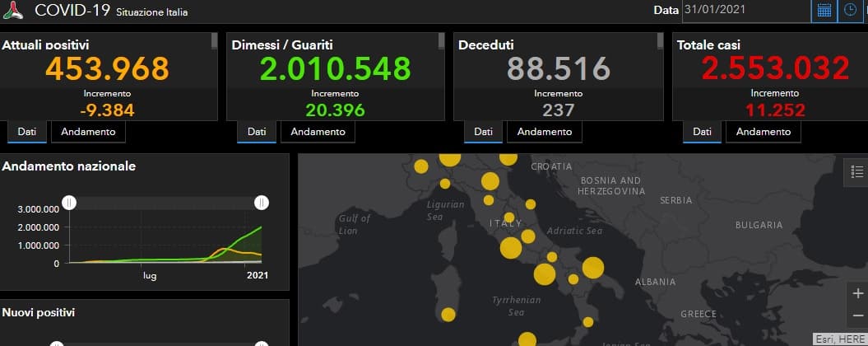
Task: Click the ALBANIA label on the map
Action: pyautogui.click(x=654, y=282)
